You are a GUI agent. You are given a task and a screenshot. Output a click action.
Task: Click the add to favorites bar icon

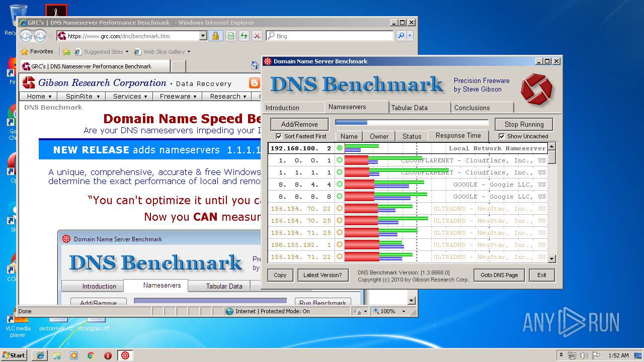coord(66,51)
